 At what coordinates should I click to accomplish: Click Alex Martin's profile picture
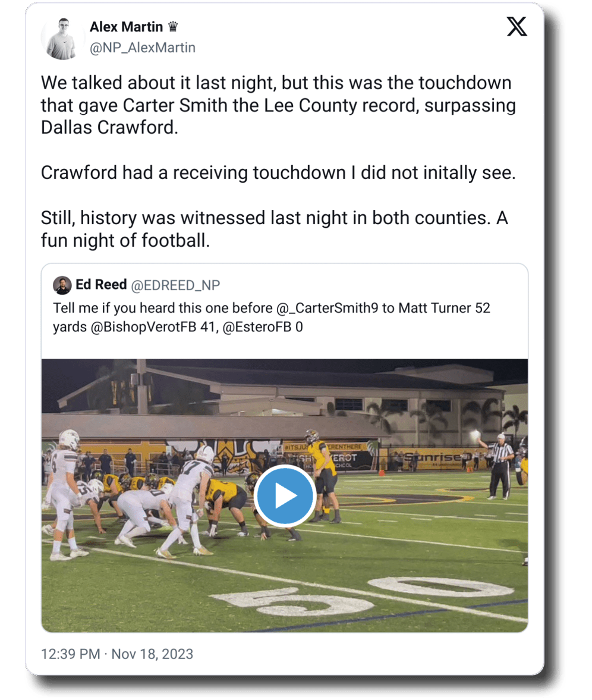62,39
